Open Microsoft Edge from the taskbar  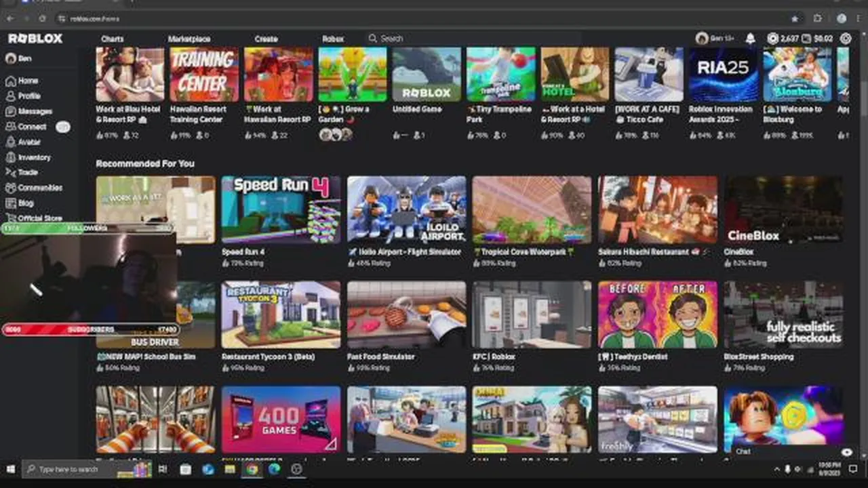tap(274, 469)
